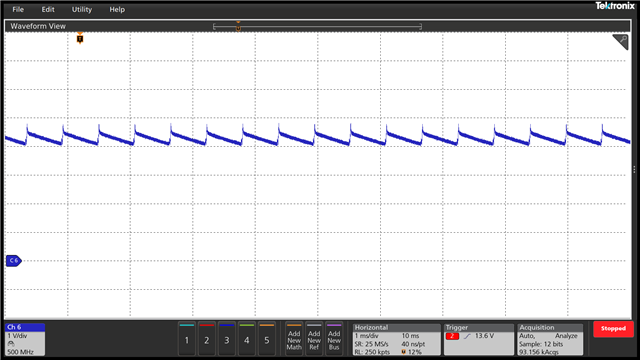This screenshot has width=640, height=360.
Task: Open the File menu
Action: click(18, 9)
